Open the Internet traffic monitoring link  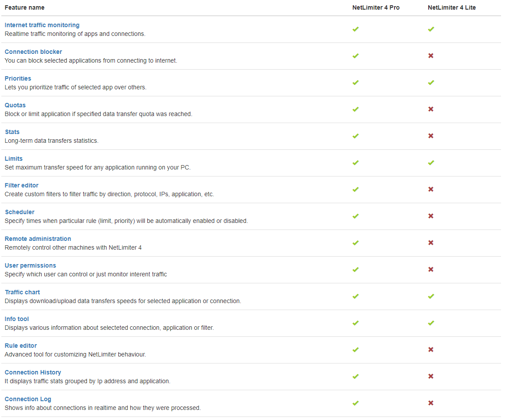(42, 25)
